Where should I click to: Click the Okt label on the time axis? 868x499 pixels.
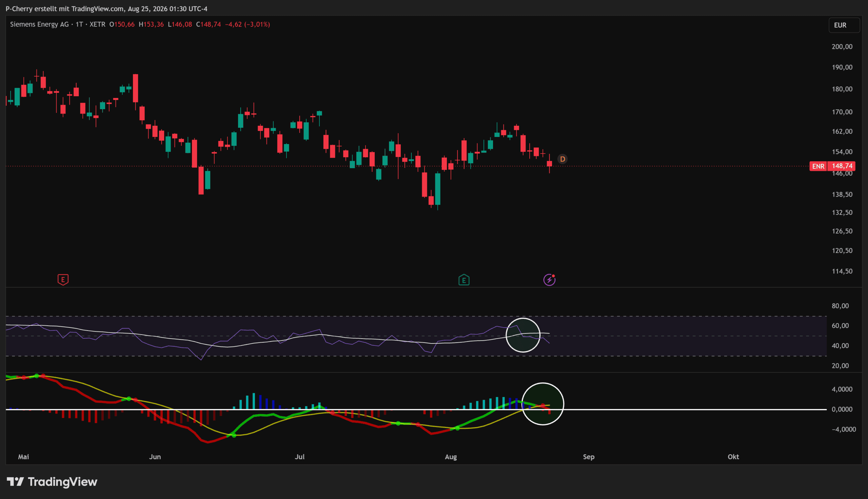click(x=733, y=457)
